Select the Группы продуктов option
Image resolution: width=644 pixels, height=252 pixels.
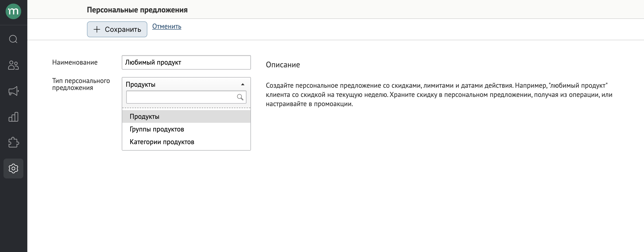(x=186, y=129)
